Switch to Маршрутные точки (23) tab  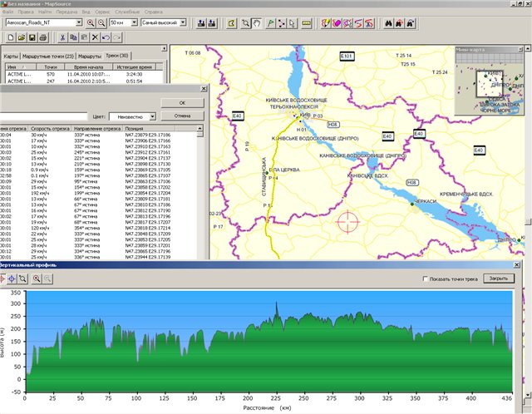pyautogui.click(x=48, y=57)
